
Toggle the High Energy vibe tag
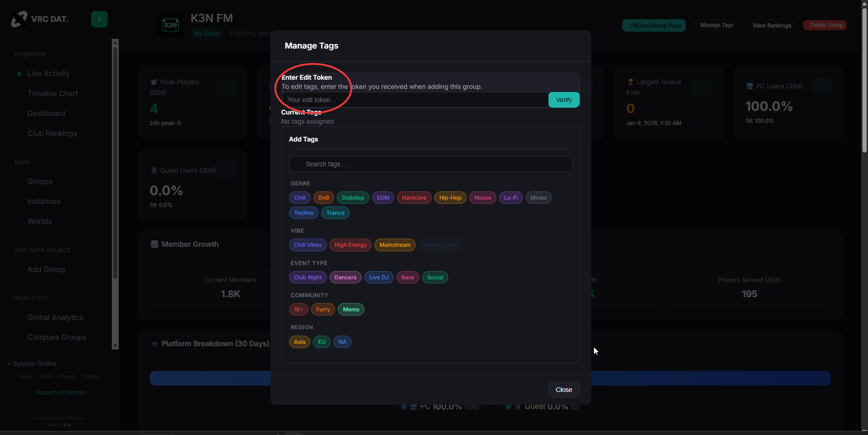coord(350,245)
